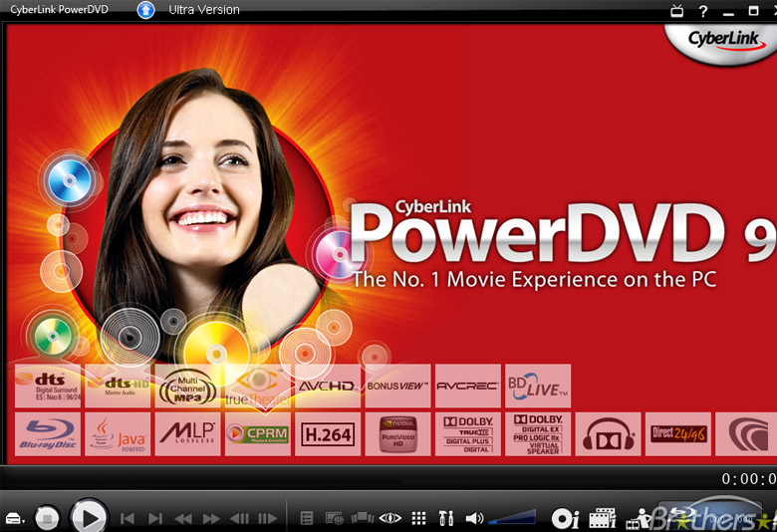This screenshot has width=777, height=532.
Task: Click the AVCREC logo tile
Action: 468,387
